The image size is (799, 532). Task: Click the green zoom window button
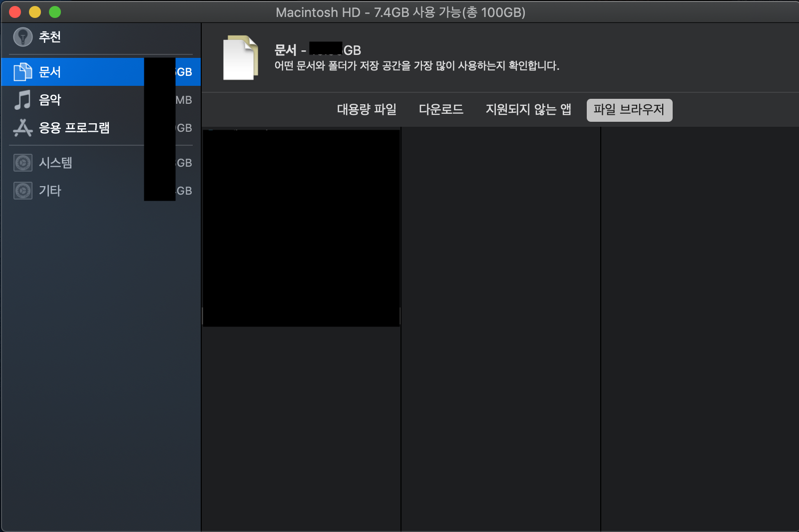click(x=55, y=12)
